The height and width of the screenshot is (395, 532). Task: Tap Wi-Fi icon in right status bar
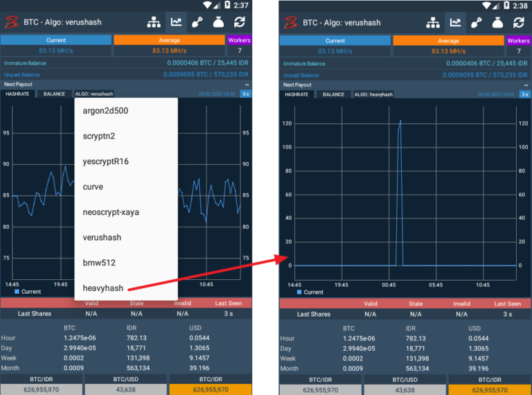click(487, 6)
